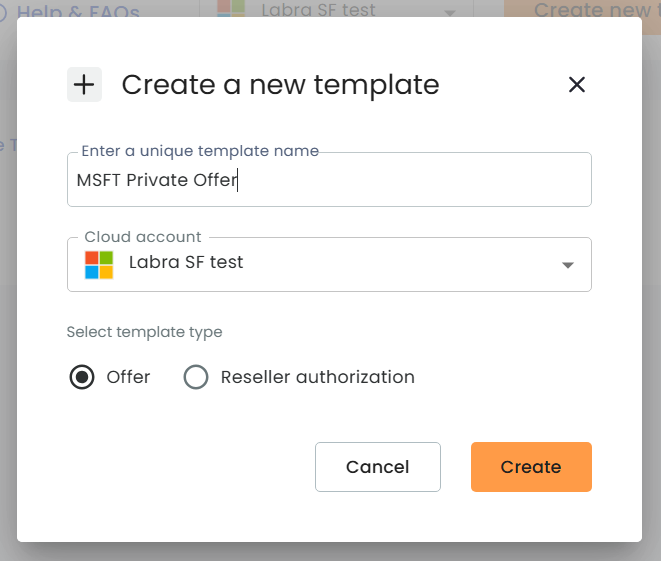Click the Microsoft logo in top header bar
The width and height of the screenshot is (661, 561).
(x=231, y=8)
